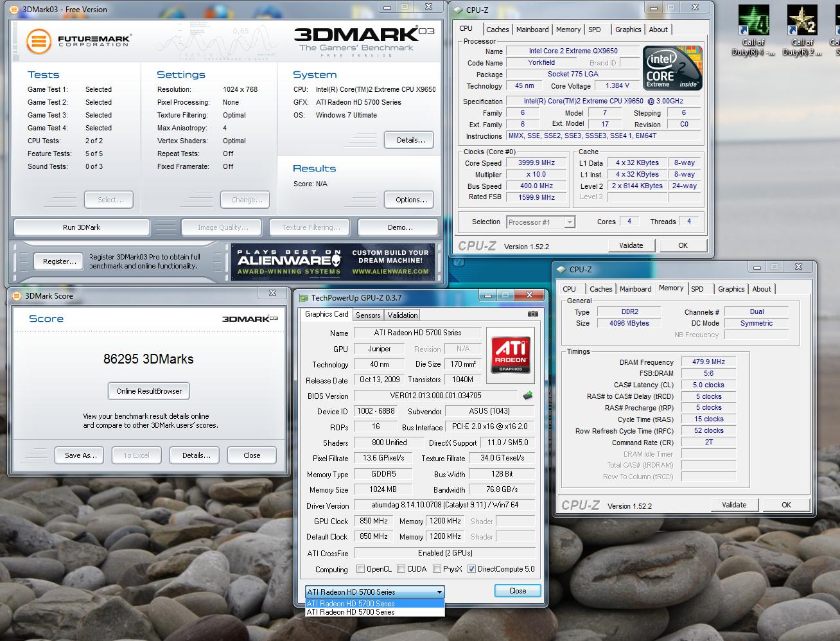The width and height of the screenshot is (840, 641).
Task: Click the Driver Version field in GPU-Z
Action: [444, 505]
